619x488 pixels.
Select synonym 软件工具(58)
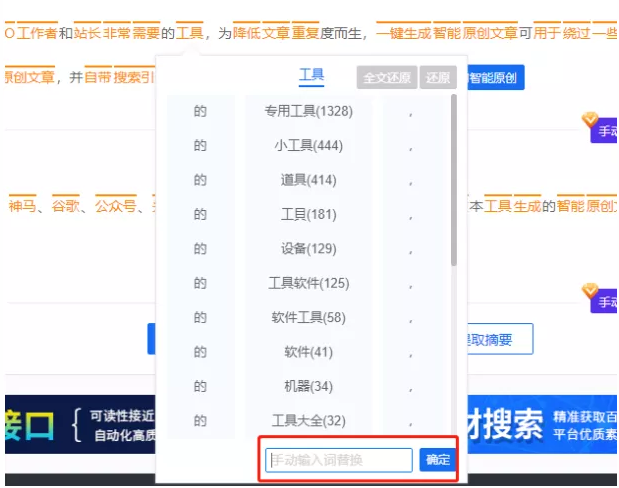click(x=308, y=317)
